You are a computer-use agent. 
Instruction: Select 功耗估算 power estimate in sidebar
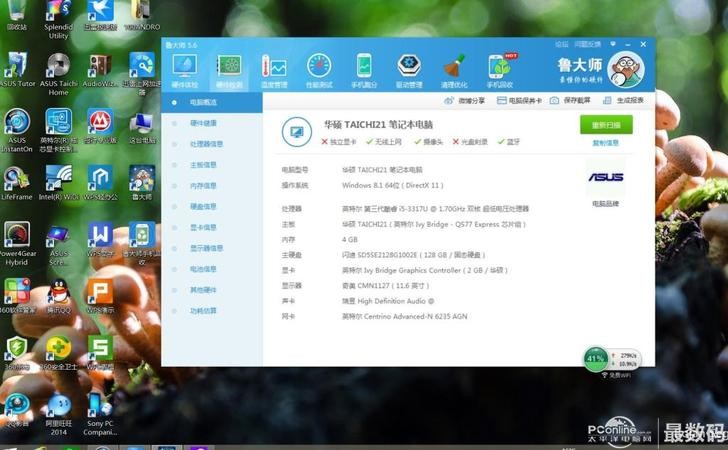tap(212, 311)
